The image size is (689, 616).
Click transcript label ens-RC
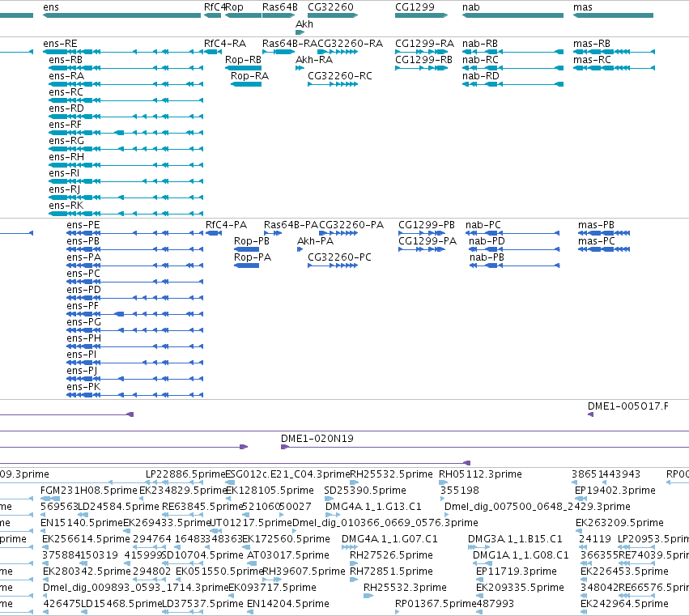(x=66, y=92)
